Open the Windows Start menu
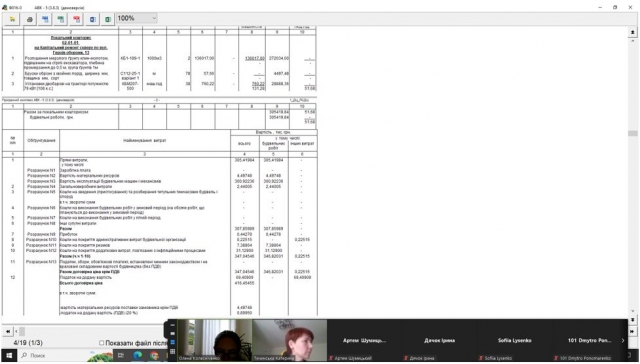 point(9,355)
